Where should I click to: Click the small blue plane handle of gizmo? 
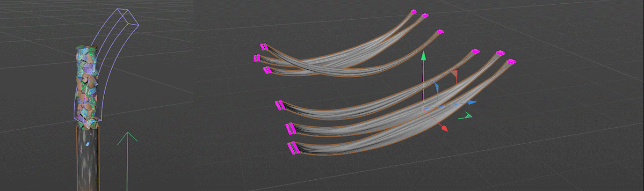point(436,88)
